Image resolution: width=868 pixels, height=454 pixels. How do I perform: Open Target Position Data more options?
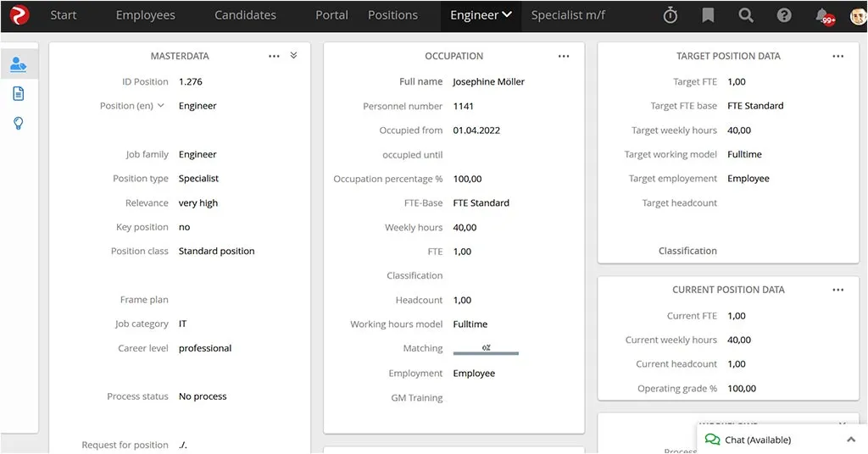[837, 56]
